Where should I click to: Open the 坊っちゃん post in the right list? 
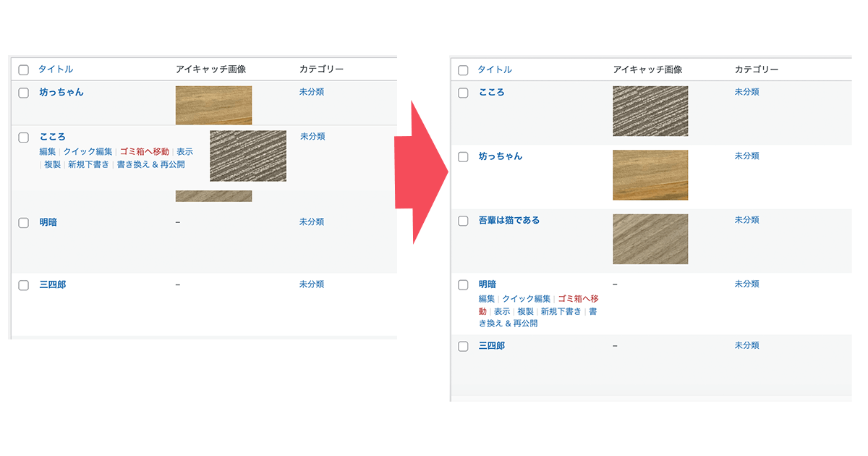point(501,156)
